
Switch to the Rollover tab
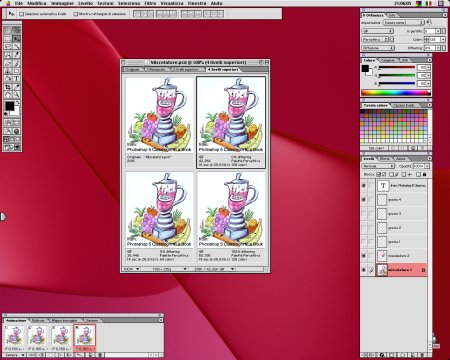pyautogui.click(x=38, y=320)
